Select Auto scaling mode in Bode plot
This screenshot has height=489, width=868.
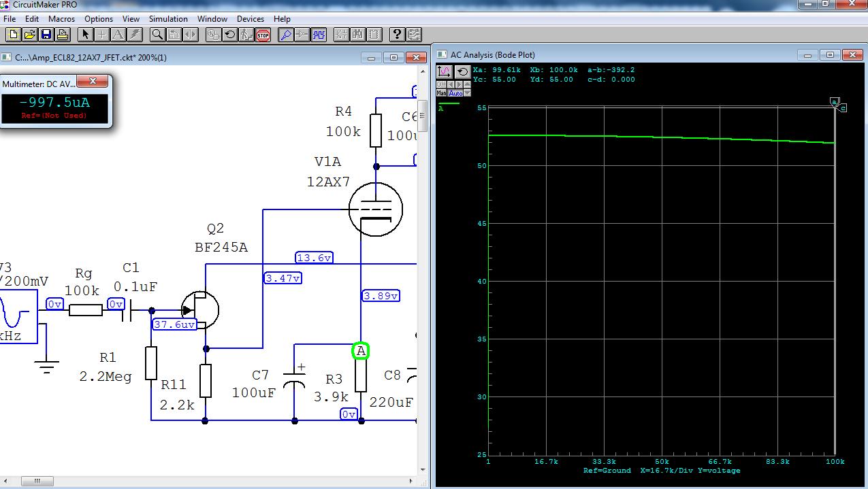(455, 92)
